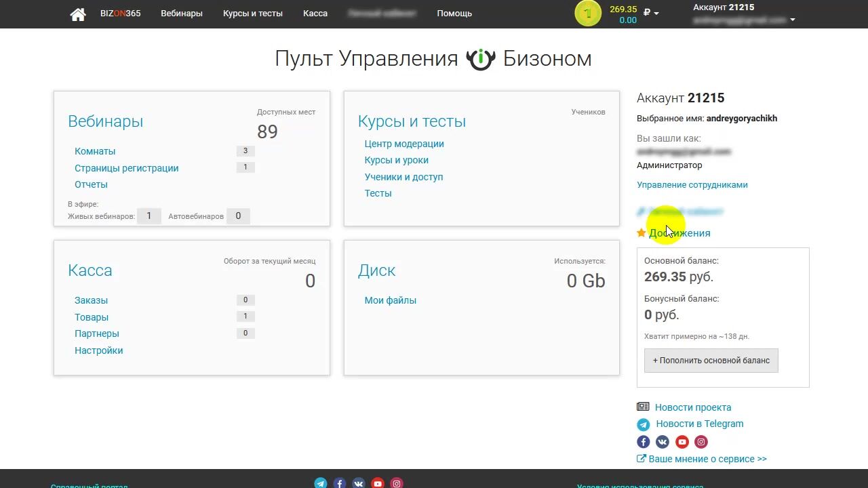868x488 pixels.
Task: Open Новости проекта link
Action: tap(693, 407)
